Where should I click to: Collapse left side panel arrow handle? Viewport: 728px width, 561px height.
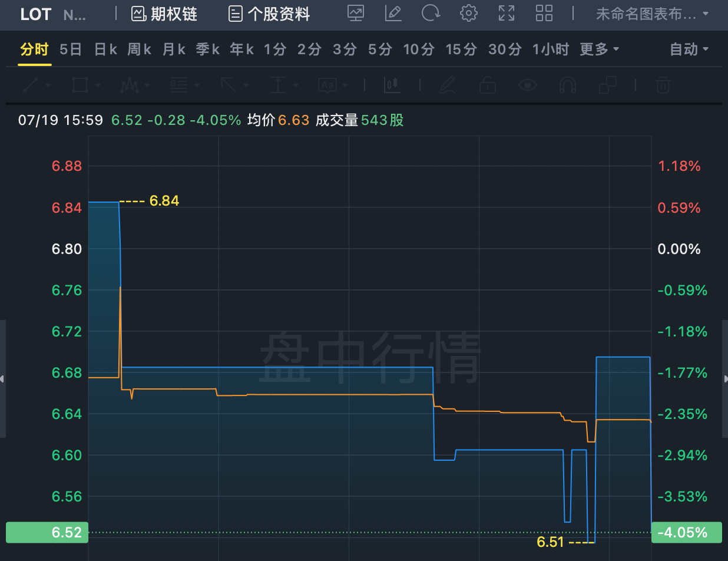3,379
